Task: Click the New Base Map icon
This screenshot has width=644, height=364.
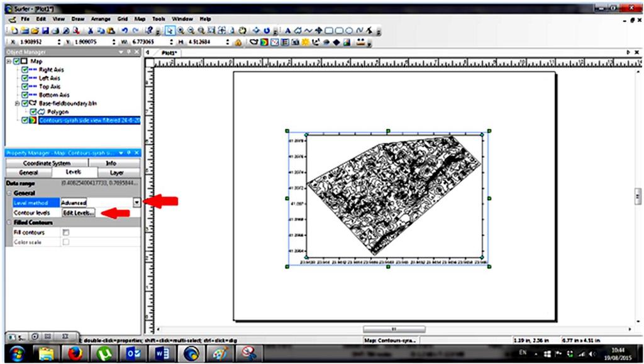Action: pos(254,42)
